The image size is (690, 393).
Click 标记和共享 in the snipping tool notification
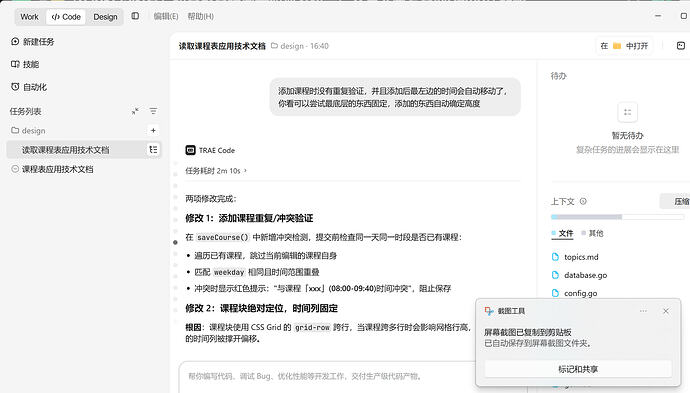tap(578, 369)
